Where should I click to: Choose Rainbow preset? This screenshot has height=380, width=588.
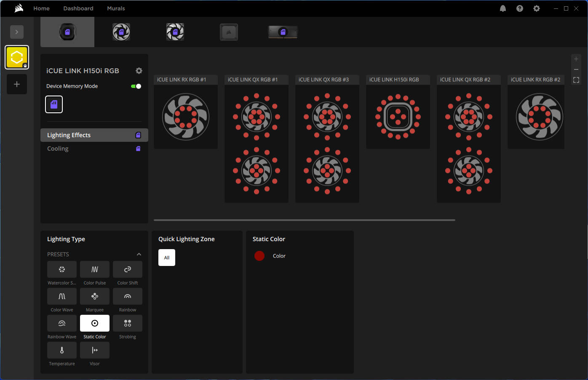click(x=128, y=296)
